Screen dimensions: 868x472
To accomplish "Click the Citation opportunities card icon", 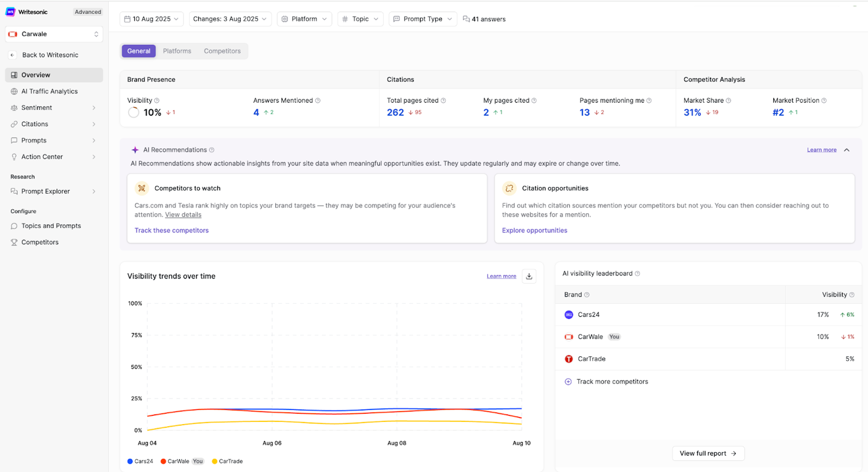I will 509,188.
